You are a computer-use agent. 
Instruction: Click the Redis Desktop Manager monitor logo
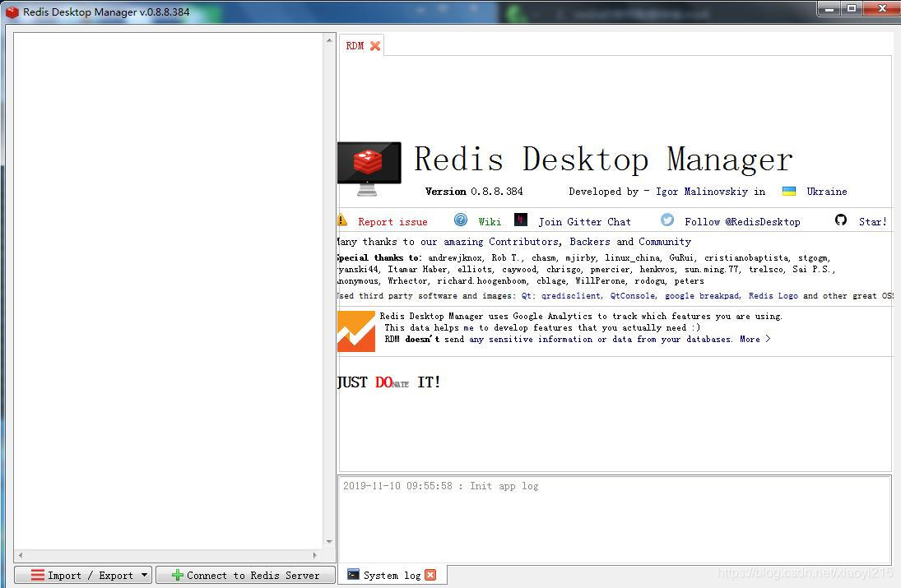(369, 169)
